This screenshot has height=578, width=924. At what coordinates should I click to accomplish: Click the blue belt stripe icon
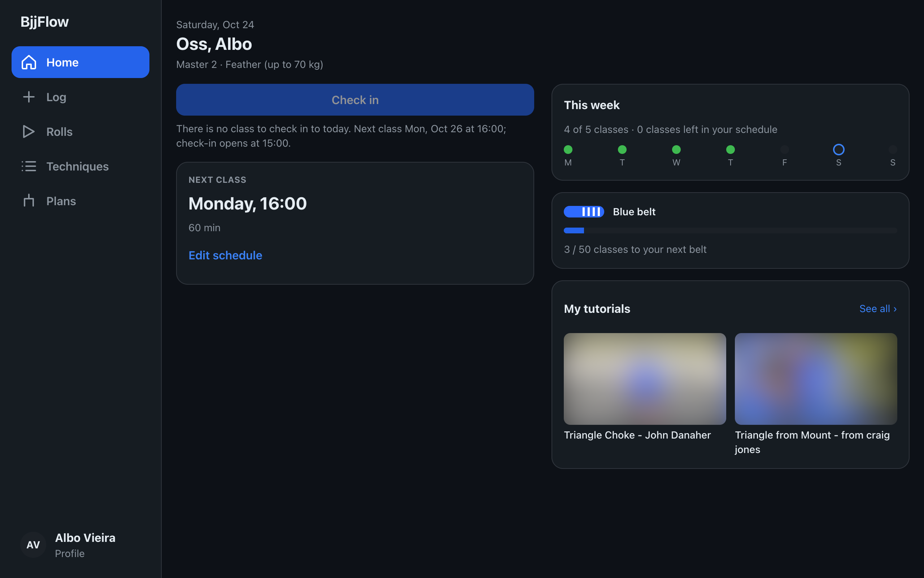coord(584,212)
